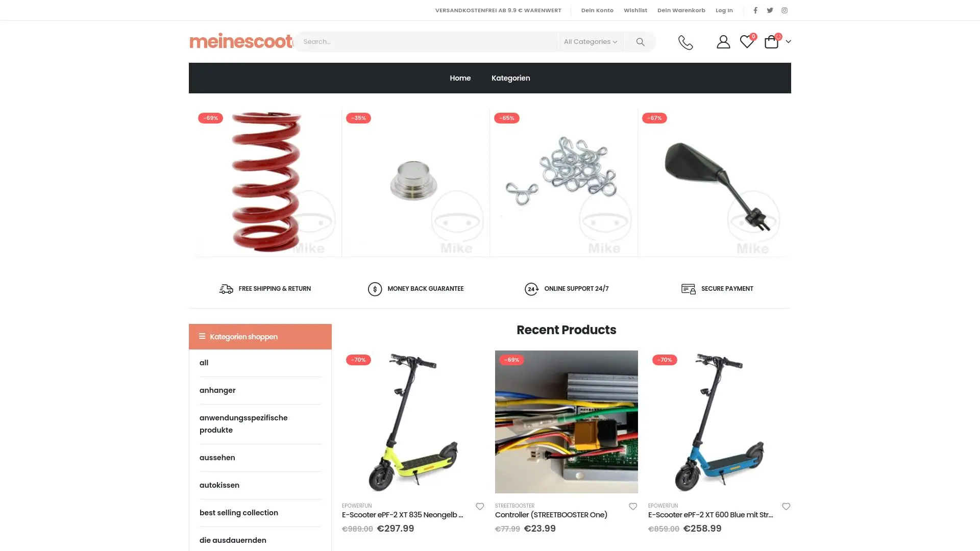
Task: Add Neongelb E-Scooter to wishlist heart
Action: click(480, 507)
